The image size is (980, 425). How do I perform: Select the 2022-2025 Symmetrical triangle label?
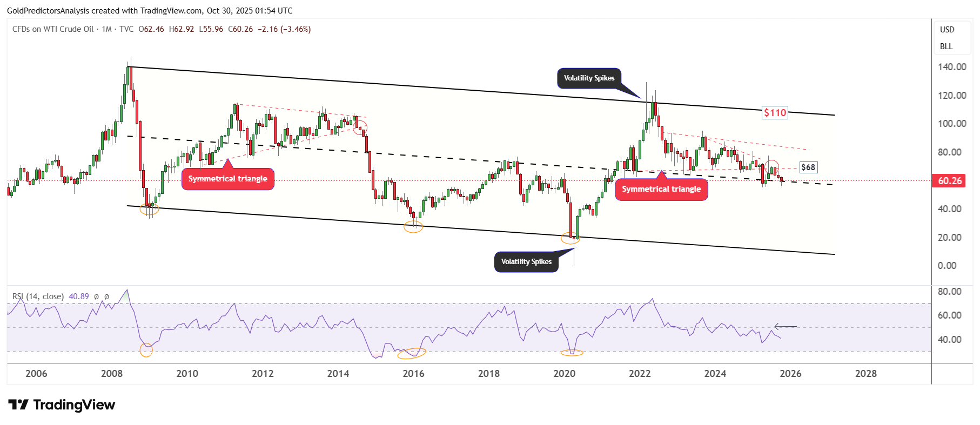(x=661, y=189)
